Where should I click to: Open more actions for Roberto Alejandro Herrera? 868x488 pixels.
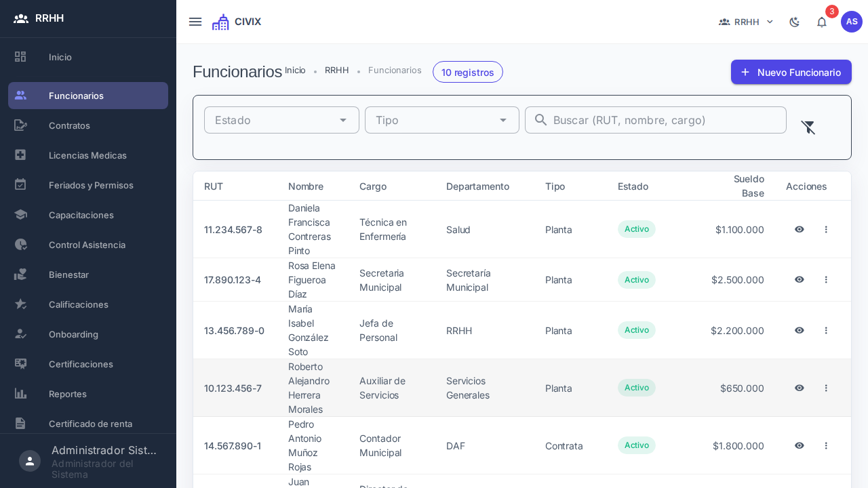(826, 388)
